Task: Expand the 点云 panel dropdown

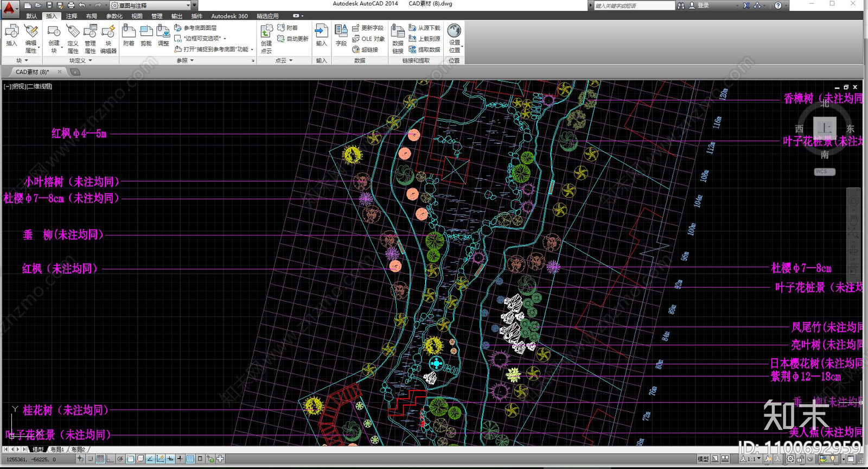Action: (x=284, y=61)
